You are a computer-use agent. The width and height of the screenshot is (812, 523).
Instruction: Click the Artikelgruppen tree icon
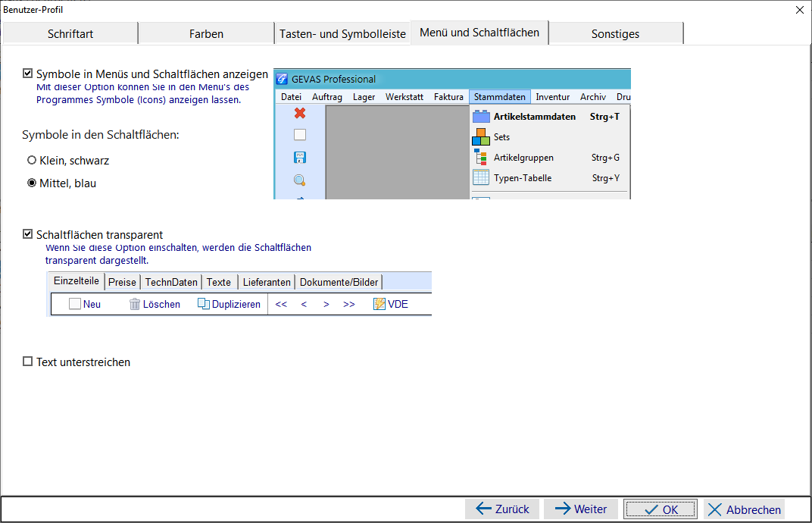coord(480,157)
